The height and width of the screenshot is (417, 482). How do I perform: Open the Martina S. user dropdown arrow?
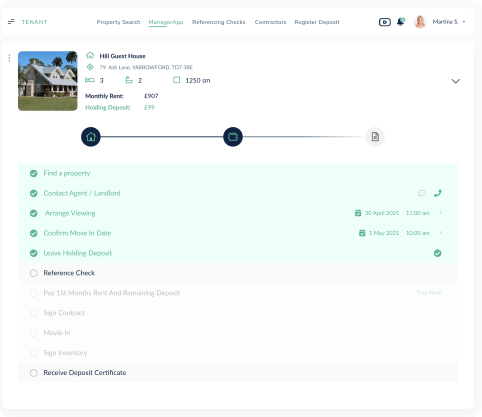[x=464, y=22]
